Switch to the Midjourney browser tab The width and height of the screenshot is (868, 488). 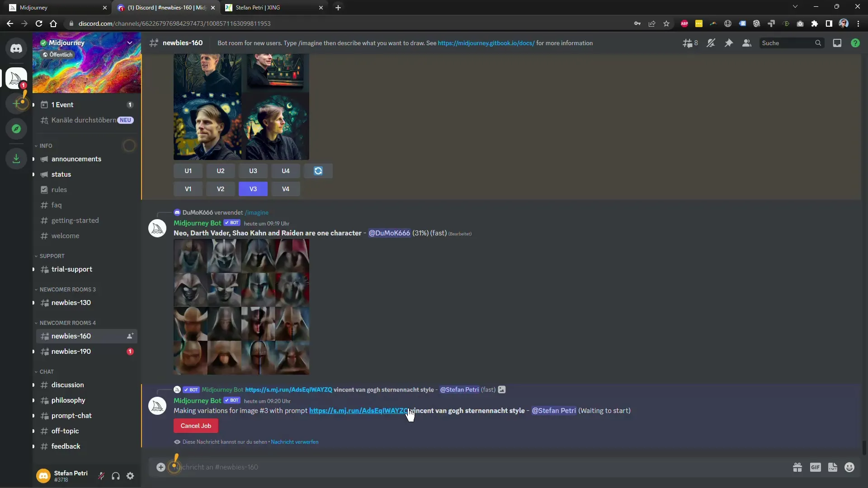(x=56, y=8)
